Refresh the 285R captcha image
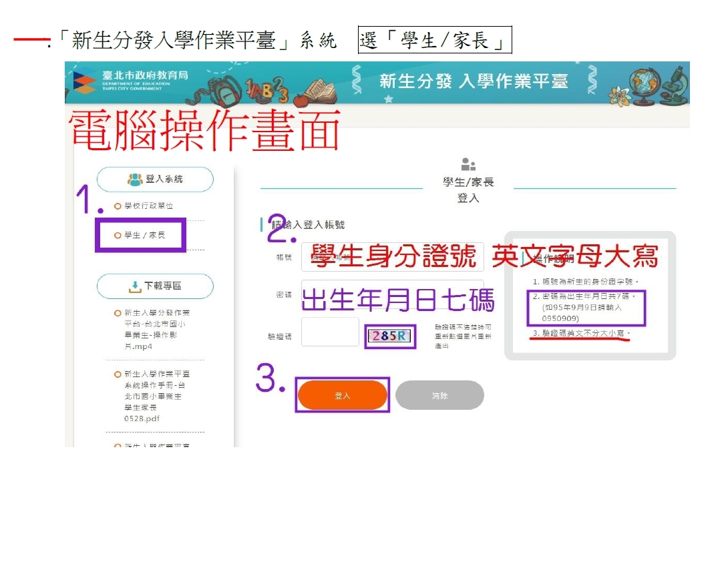The image size is (728, 564). pyautogui.click(x=390, y=336)
